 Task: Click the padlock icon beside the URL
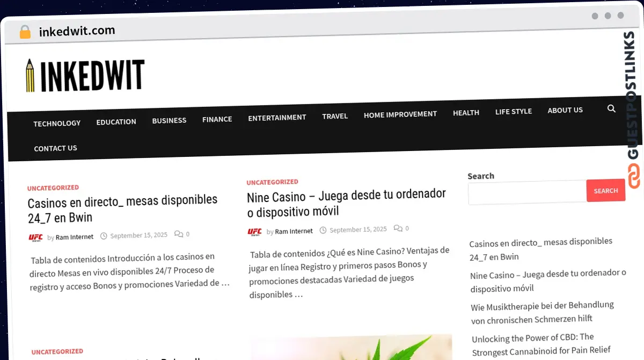(x=25, y=32)
